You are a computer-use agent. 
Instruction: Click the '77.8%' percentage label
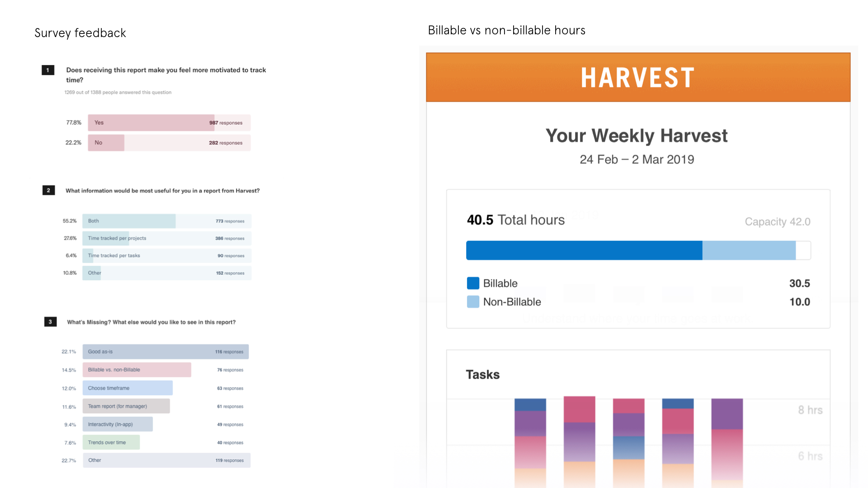click(x=74, y=123)
